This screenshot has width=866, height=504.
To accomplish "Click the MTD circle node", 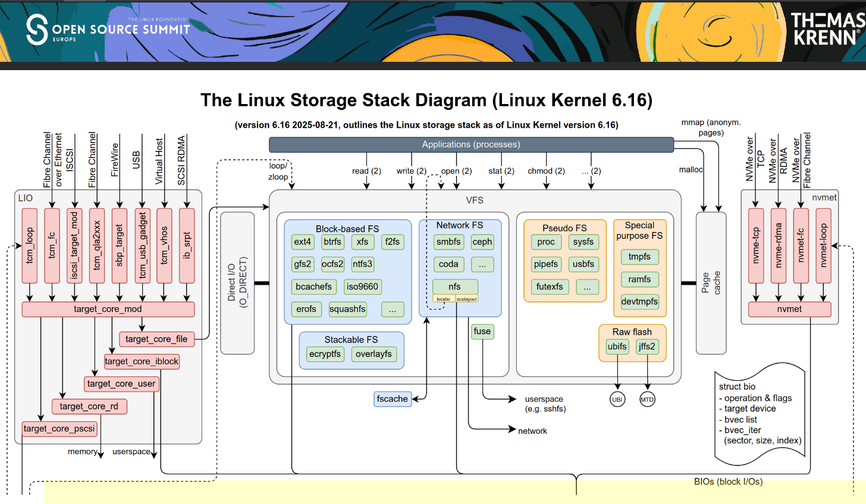I will tap(647, 399).
